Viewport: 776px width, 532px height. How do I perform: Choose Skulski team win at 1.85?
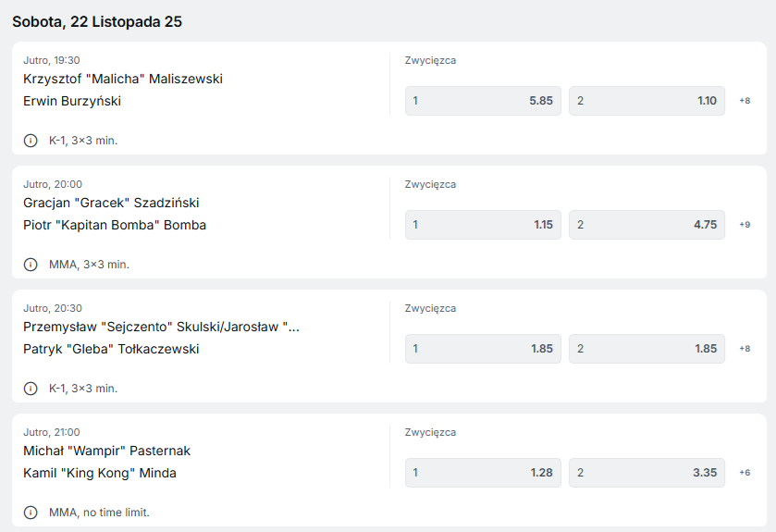coord(483,349)
